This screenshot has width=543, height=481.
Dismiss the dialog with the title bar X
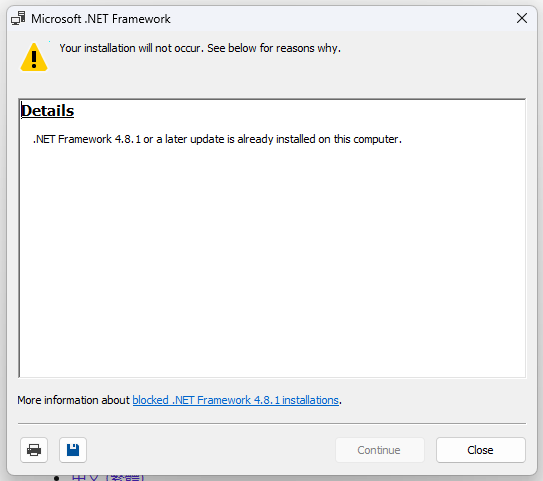pos(522,18)
